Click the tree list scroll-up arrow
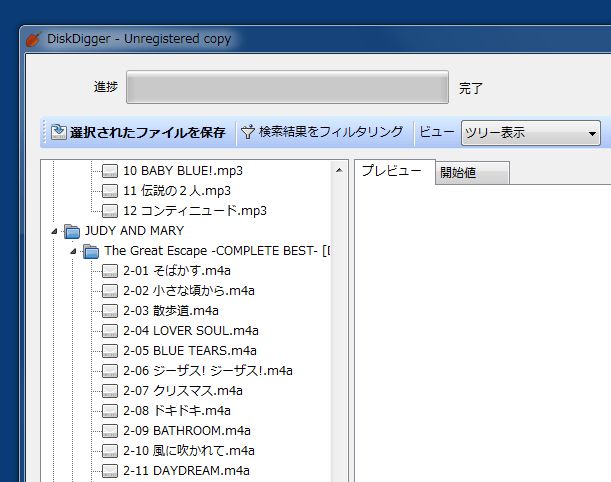 (x=339, y=170)
